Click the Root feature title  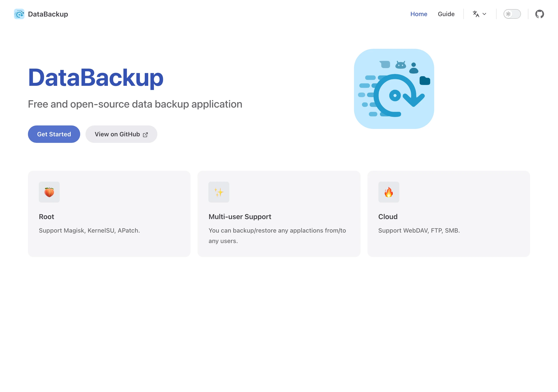pyautogui.click(x=46, y=216)
